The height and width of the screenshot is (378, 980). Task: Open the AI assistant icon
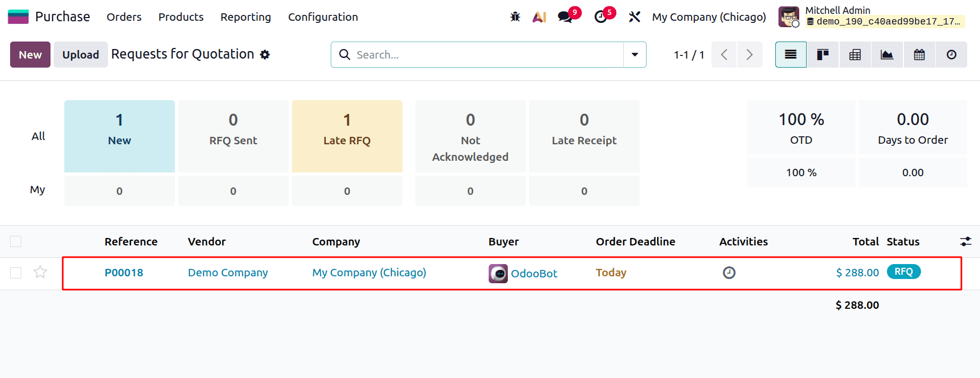pyautogui.click(x=539, y=17)
